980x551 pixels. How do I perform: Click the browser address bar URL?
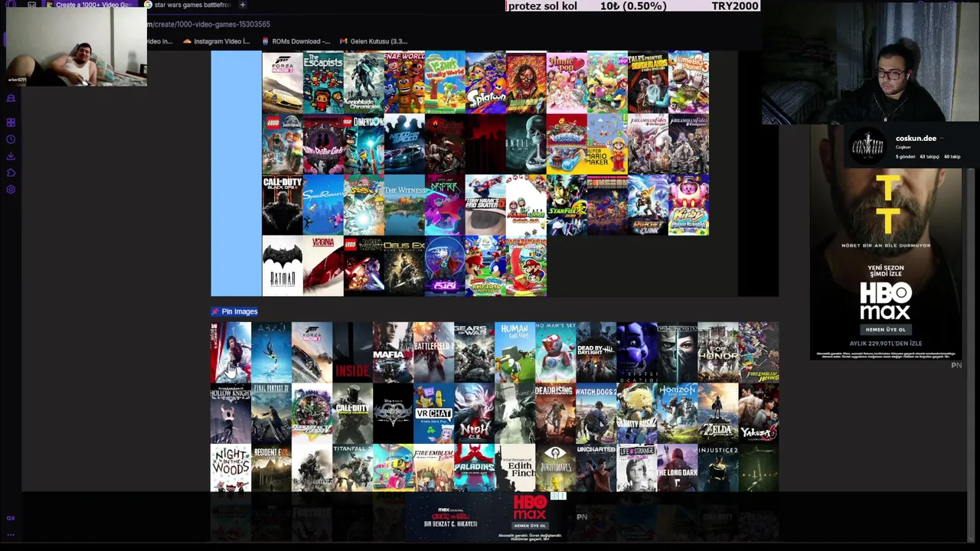click(208, 24)
